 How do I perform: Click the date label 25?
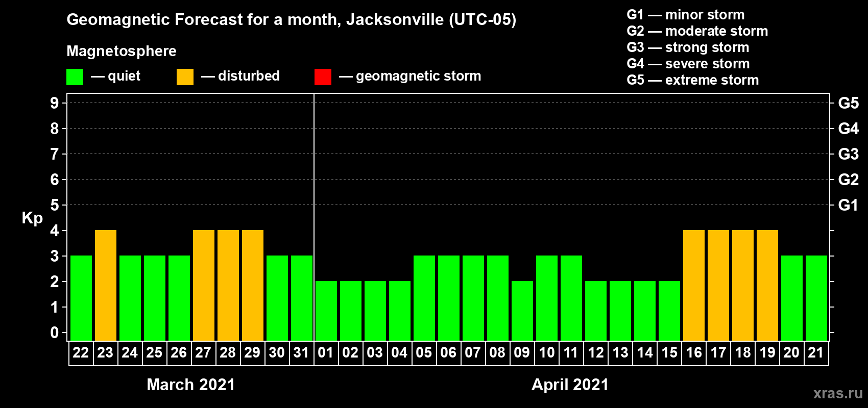click(154, 352)
